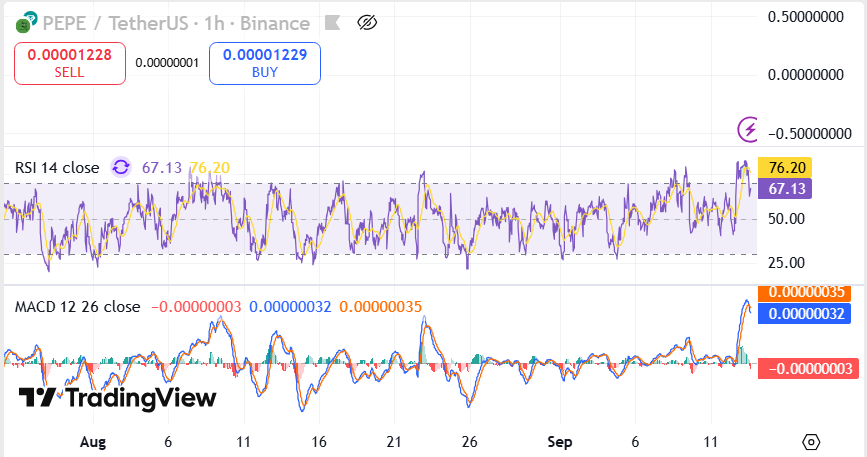Click the 16 date label on time axis
Viewport: 867px width, 457px height.
coord(318,442)
